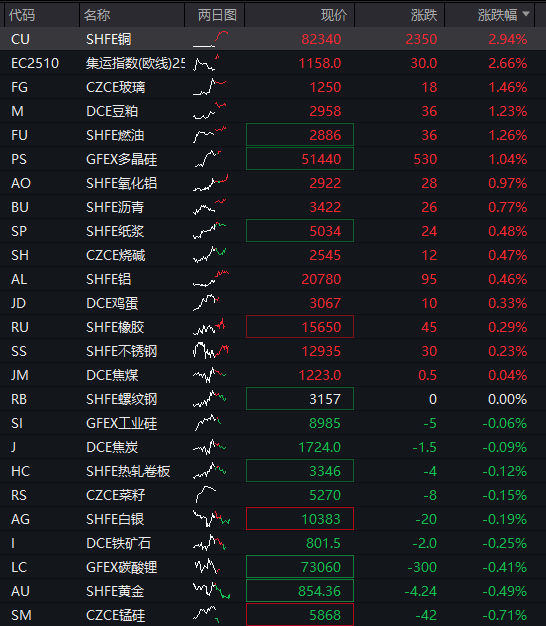View the GFEX多晶硅 two-day sparkline
546x626 pixels.
point(208,159)
